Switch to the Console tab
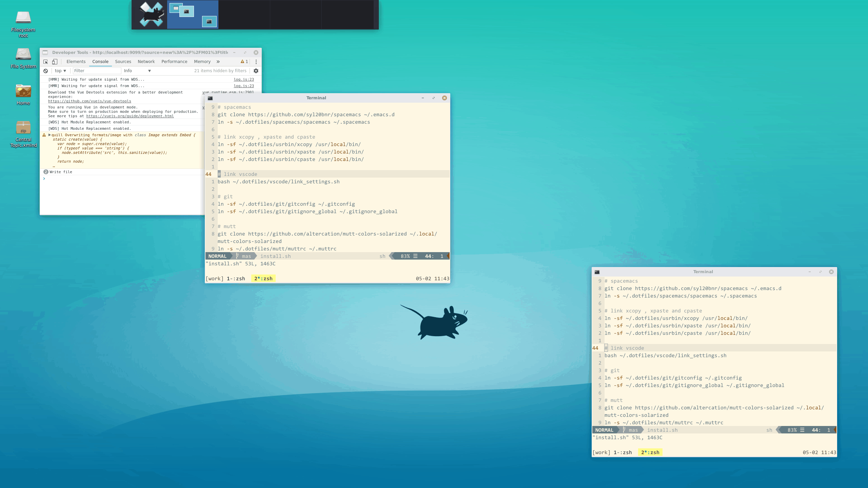 click(100, 62)
